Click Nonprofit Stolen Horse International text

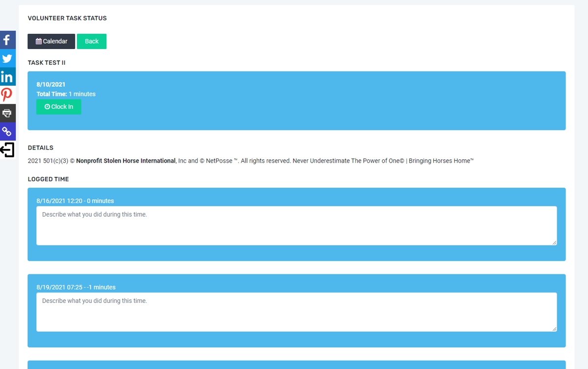click(126, 161)
